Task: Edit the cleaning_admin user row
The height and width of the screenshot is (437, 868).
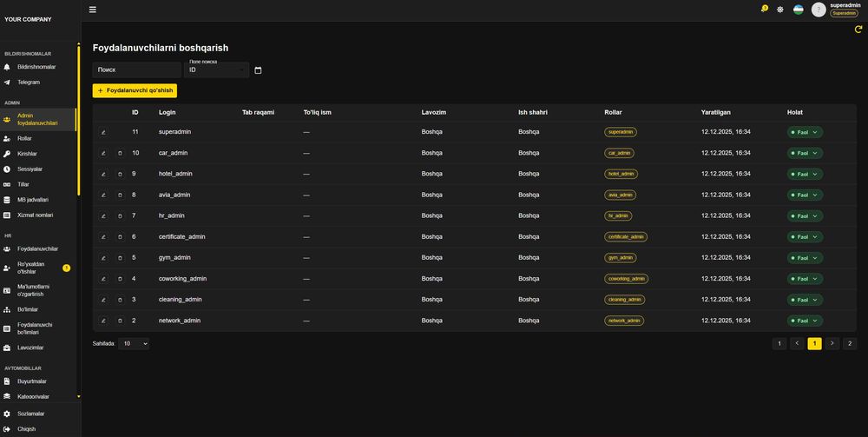Action: tap(103, 300)
